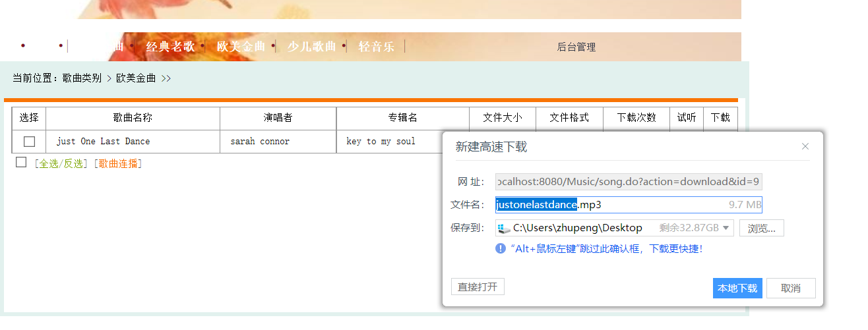
Task: Click the 歌曲连播 link
Action: 118,164
